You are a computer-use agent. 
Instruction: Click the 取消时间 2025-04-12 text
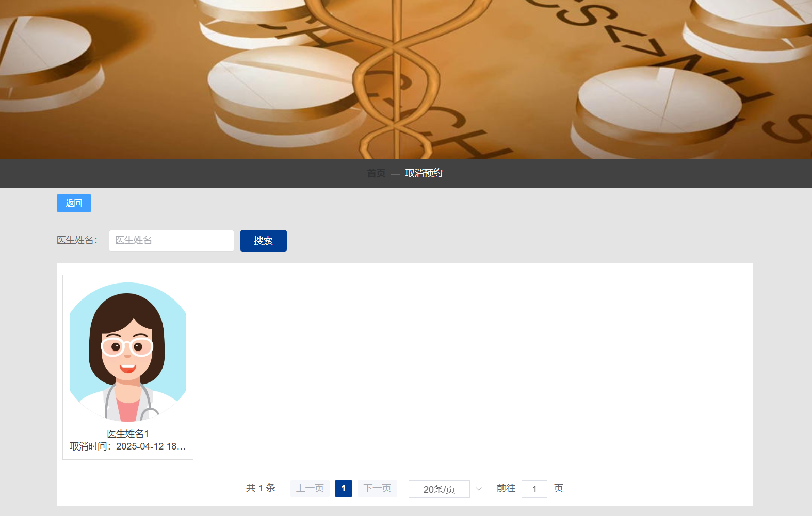tap(128, 446)
